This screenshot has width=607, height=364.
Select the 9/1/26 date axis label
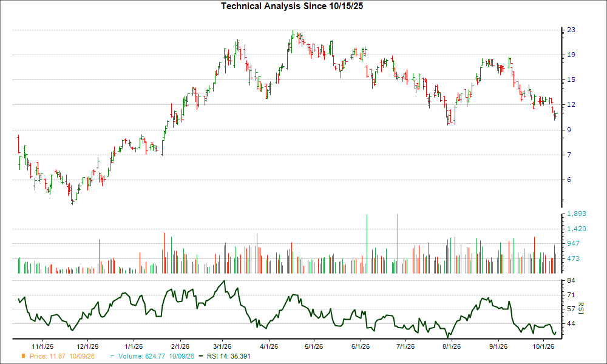click(x=498, y=346)
